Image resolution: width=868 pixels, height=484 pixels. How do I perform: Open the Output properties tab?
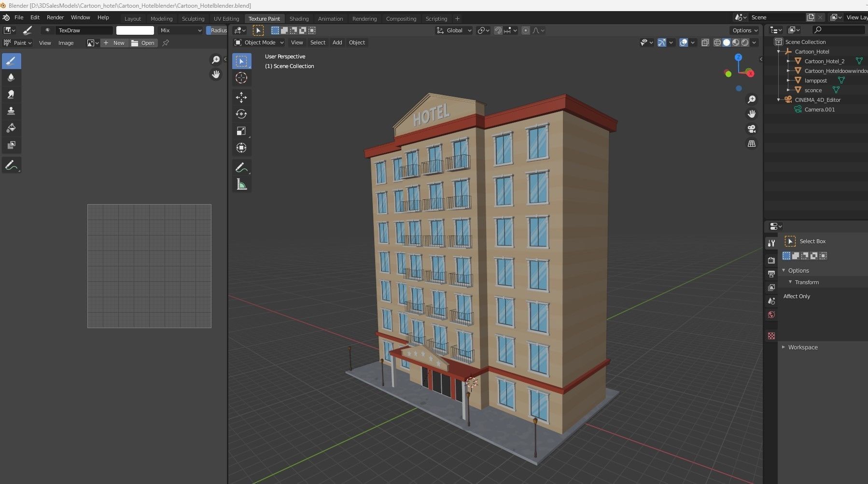point(771,274)
